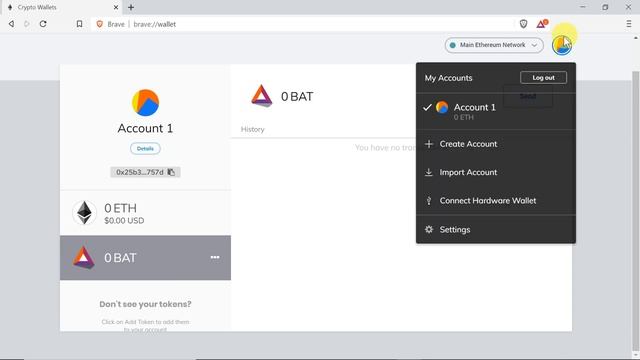This screenshot has height=360, width=640.
Task: Open account Details button
Action: point(145,149)
